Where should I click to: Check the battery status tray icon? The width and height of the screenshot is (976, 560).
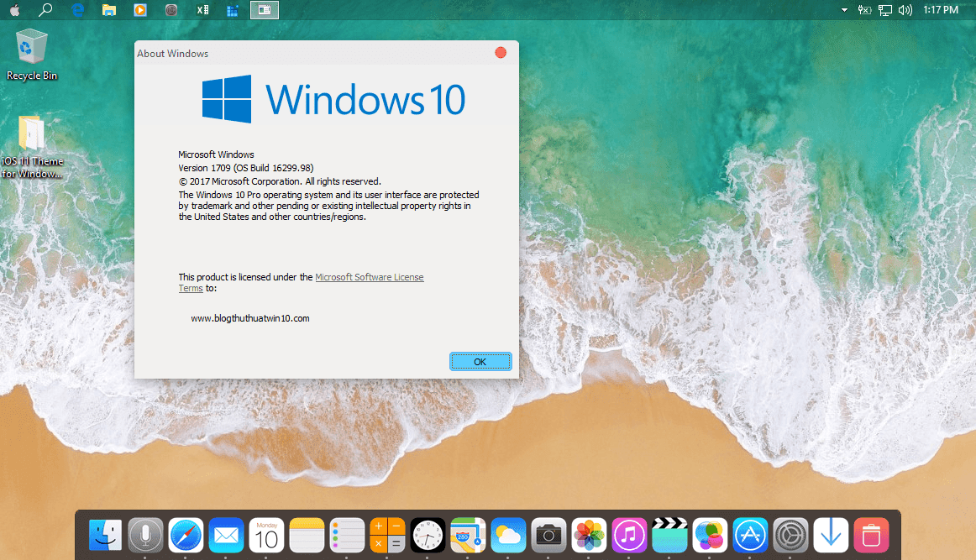tap(864, 10)
